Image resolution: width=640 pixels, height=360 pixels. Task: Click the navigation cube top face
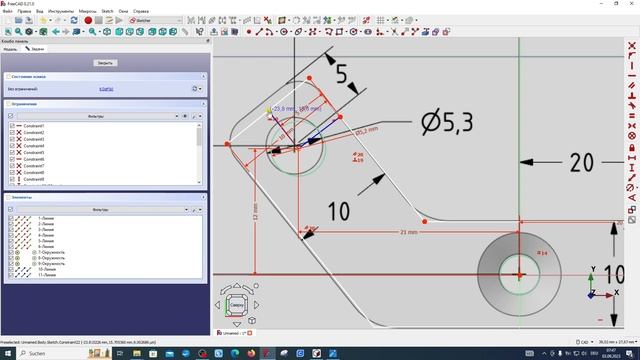pyautogui.click(x=237, y=304)
